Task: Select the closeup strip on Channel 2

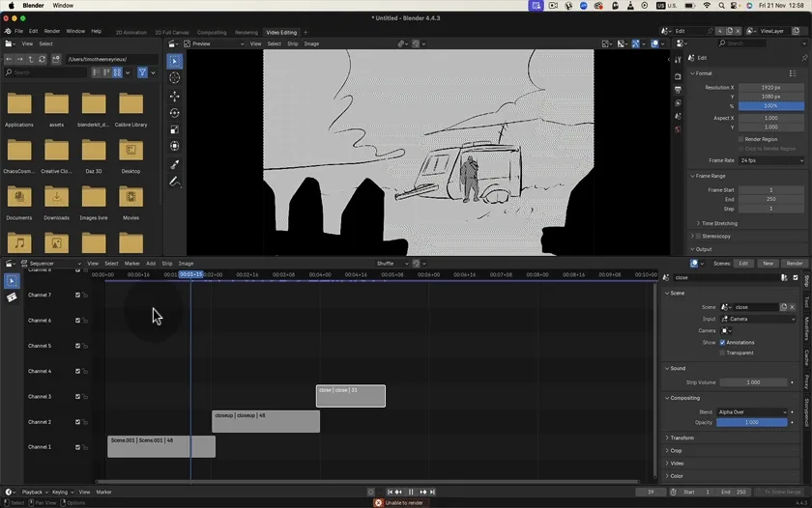Action: point(265,422)
